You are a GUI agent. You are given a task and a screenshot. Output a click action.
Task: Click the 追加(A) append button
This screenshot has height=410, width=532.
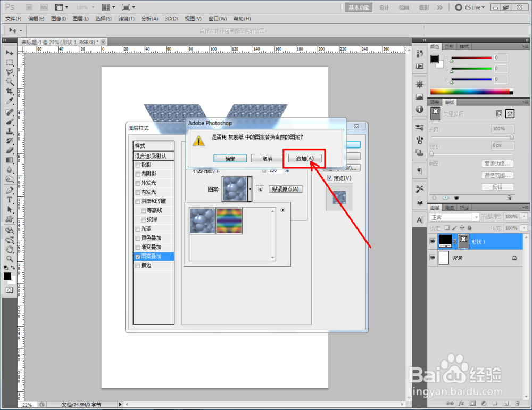(x=305, y=158)
